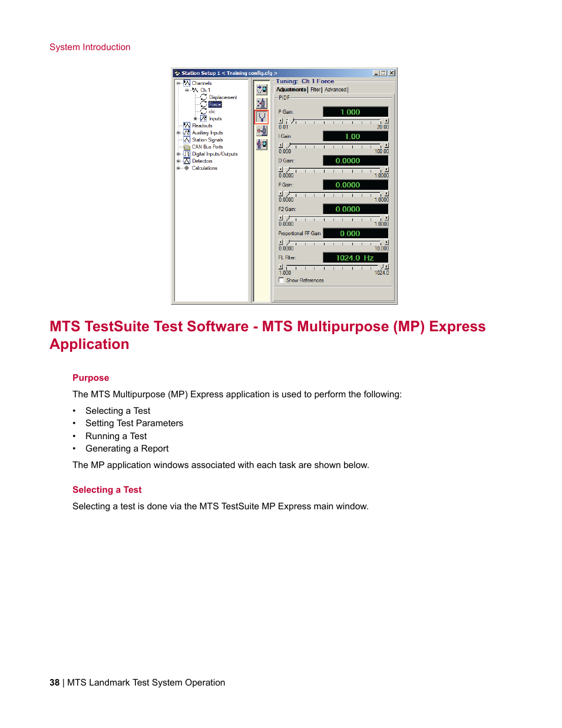Collapse the Ch 1 tree node
This screenshot has width=562, height=728.
tap(187, 90)
